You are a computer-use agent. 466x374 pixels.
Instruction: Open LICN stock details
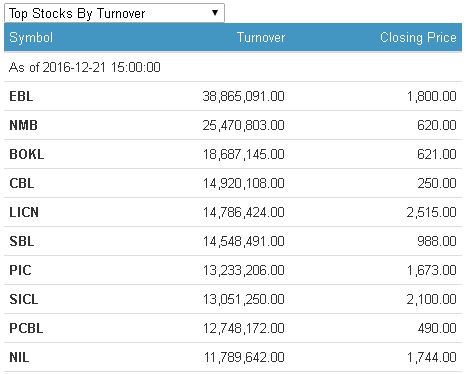pyautogui.click(x=24, y=212)
